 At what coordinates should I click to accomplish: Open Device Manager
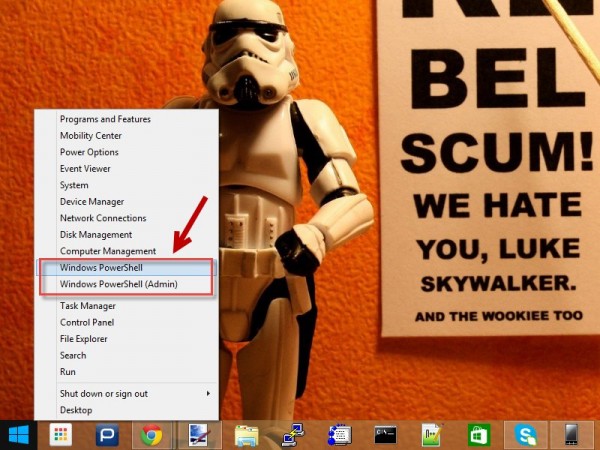point(127,202)
